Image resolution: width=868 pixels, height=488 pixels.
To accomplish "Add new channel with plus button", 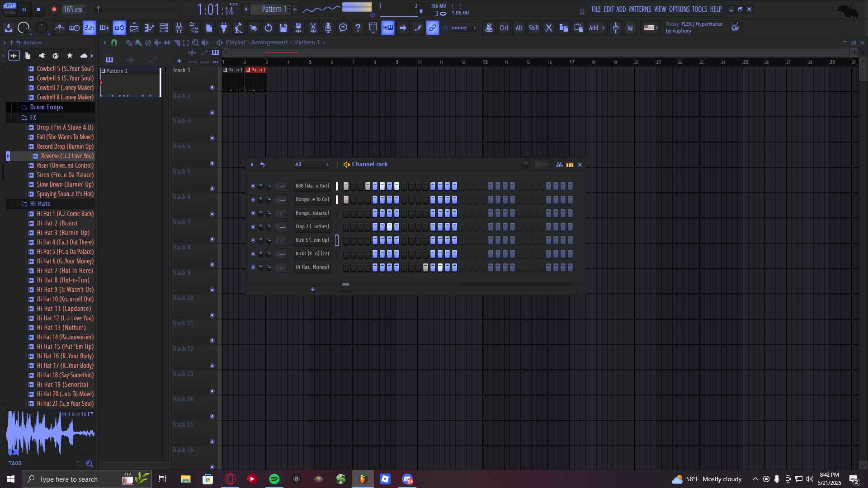I will [x=312, y=289].
